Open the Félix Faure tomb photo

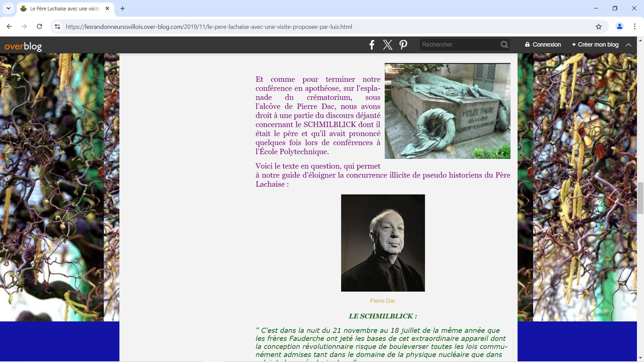447,111
